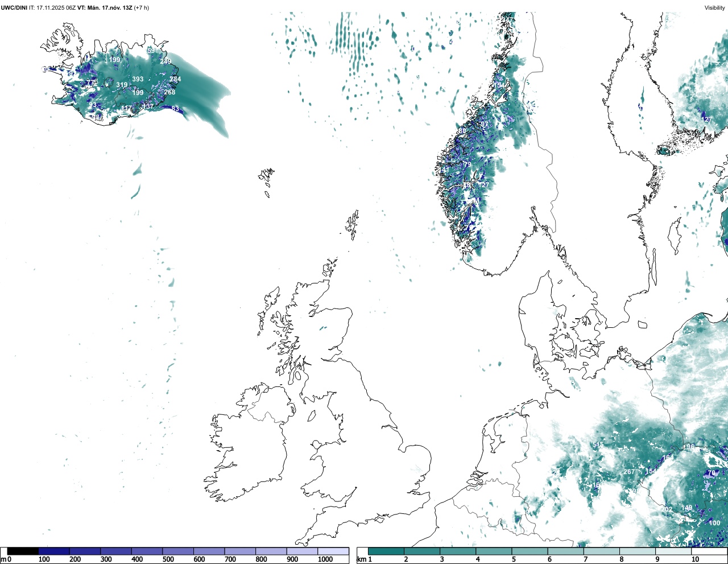Click the 267 visibility value over Germany
Viewport: 728px width, 564px height.
[629, 472]
